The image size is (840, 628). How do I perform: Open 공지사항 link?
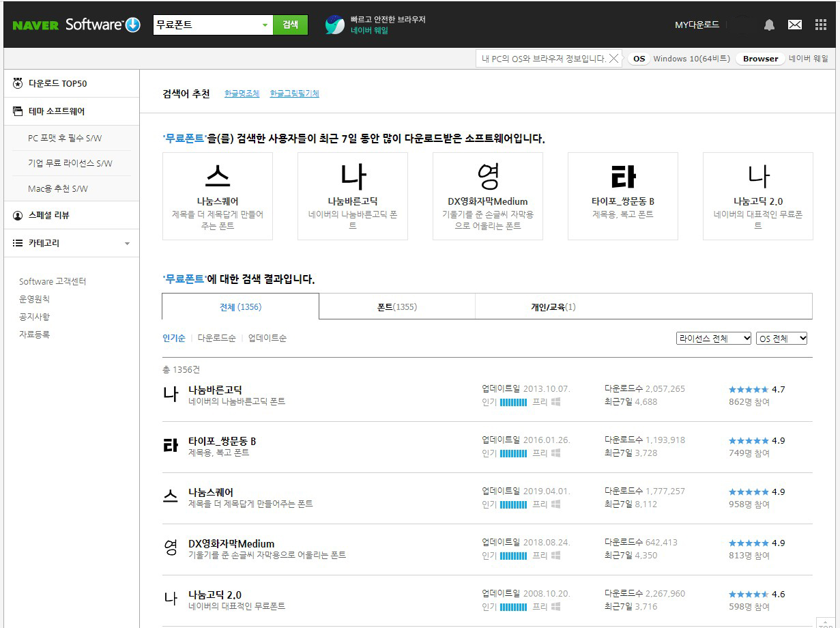(34, 317)
